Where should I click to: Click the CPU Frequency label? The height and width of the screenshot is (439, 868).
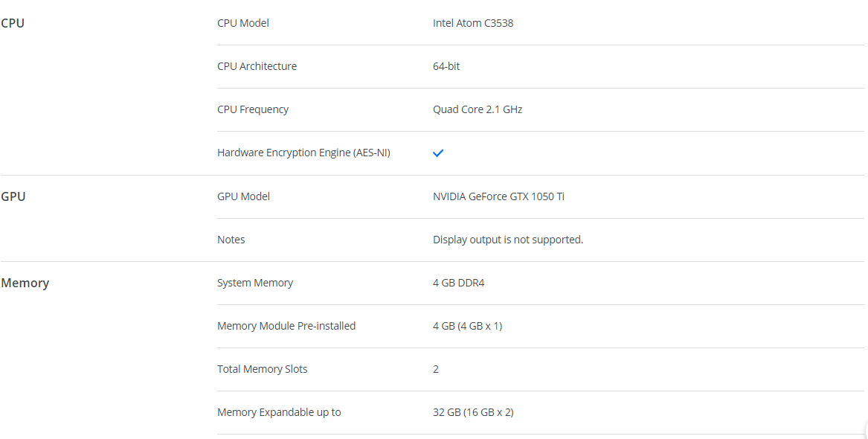pos(253,109)
